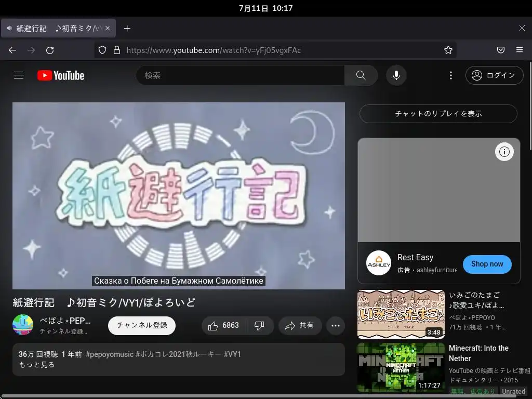
Task: Click the video title 紙避行記 ♪初音ミク/VY1/ぽよろいど
Action: tap(104, 302)
